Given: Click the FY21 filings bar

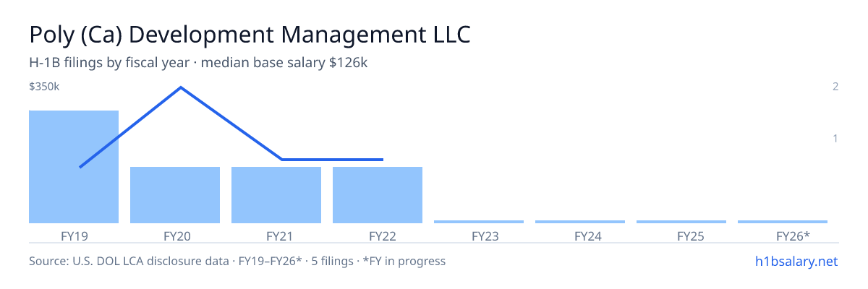Looking at the screenshot, I should [276, 195].
